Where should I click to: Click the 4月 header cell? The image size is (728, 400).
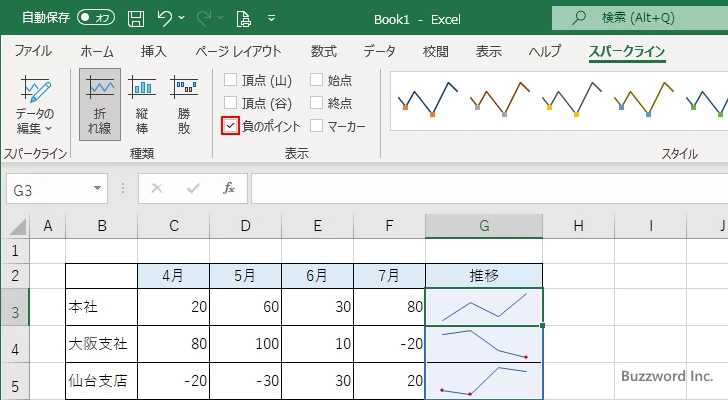pos(173,276)
